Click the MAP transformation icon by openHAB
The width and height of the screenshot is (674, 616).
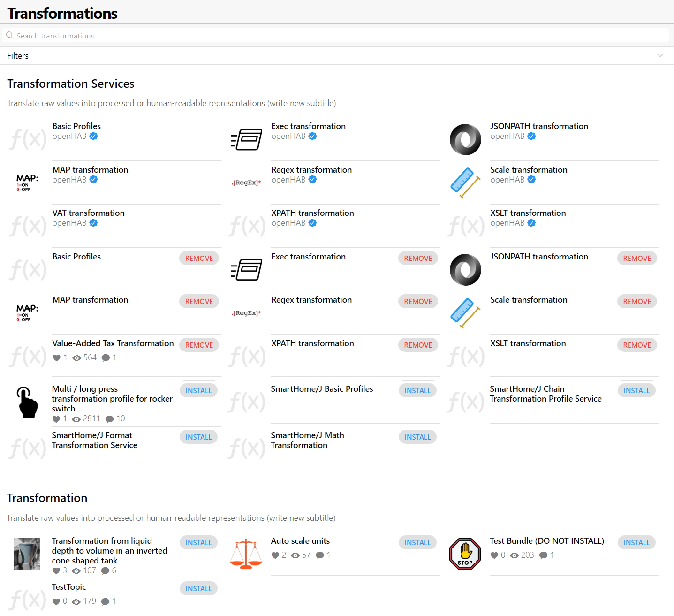[x=27, y=183]
